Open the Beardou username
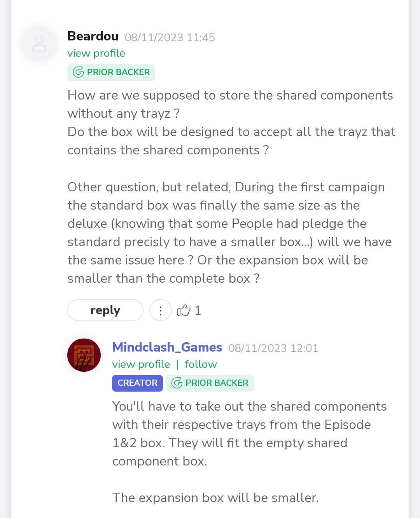Image resolution: width=420 pixels, height=518 pixels. coord(93,36)
